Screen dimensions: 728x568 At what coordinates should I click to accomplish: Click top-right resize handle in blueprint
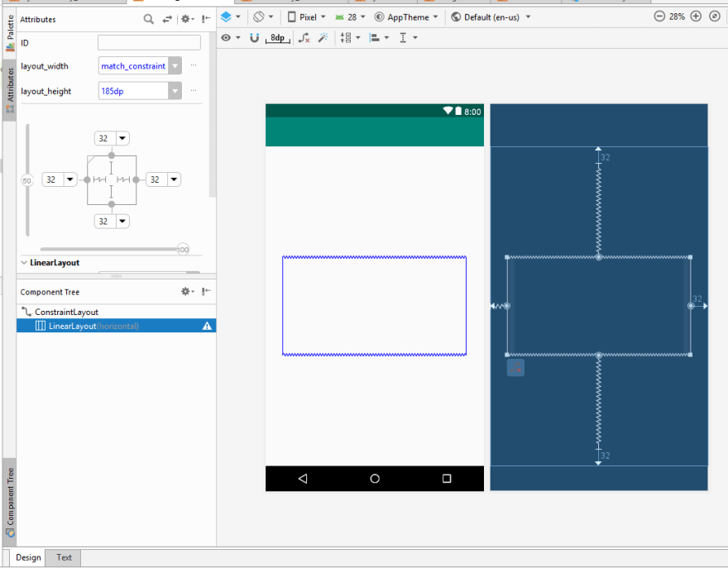[691, 257]
